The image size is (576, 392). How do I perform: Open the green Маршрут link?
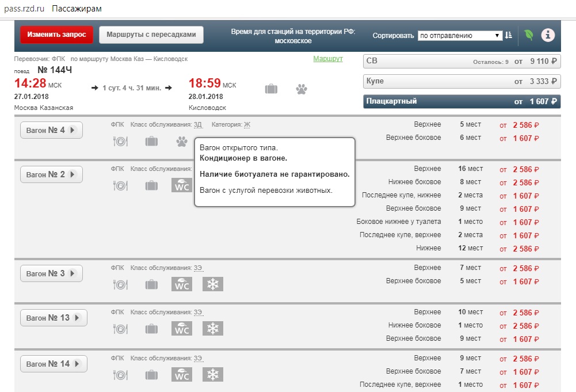point(327,59)
